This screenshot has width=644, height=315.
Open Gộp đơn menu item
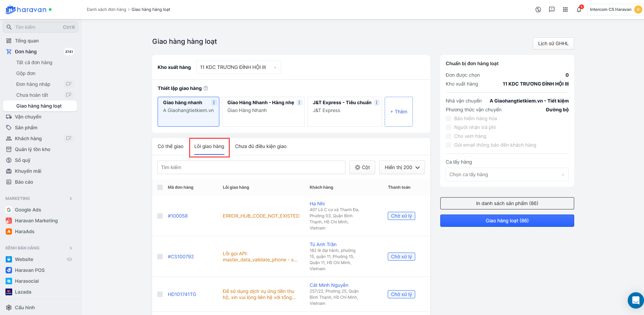(x=26, y=73)
